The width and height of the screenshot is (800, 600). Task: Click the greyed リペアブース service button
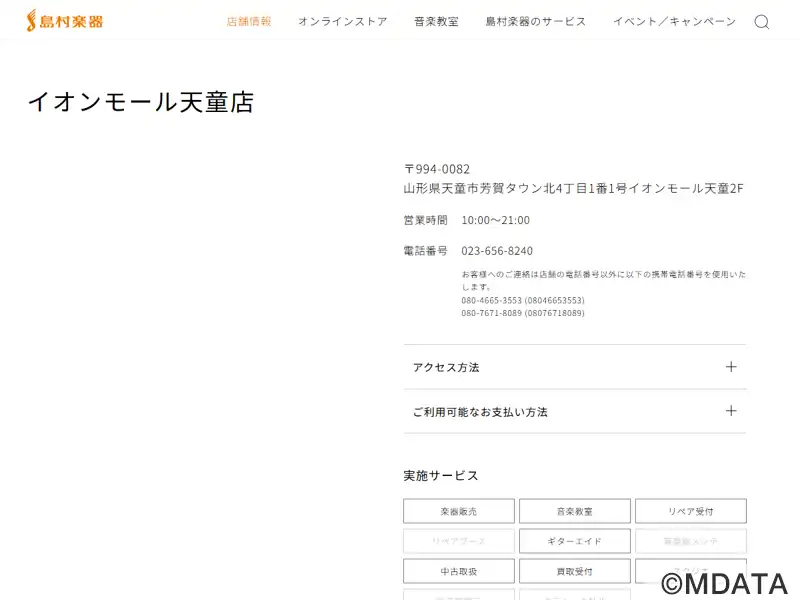click(459, 541)
